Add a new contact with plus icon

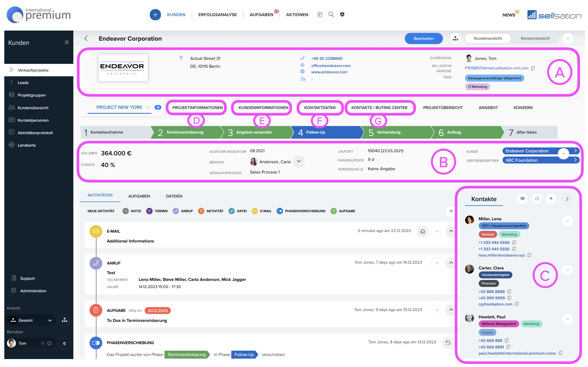coord(551,199)
